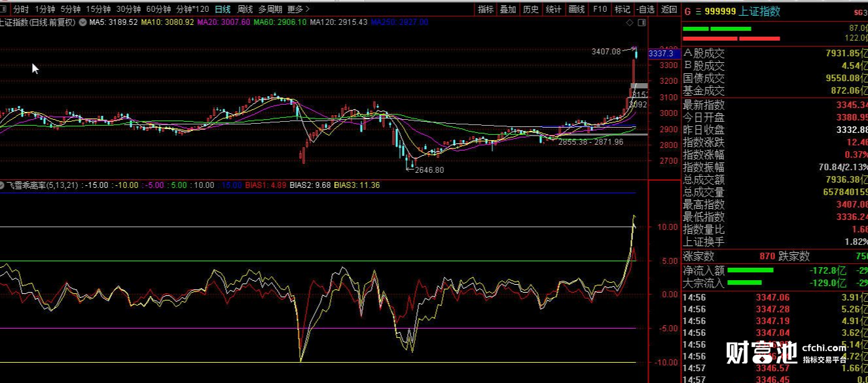Click the 指数振幅 row
868x383 pixels.
(775, 167)
